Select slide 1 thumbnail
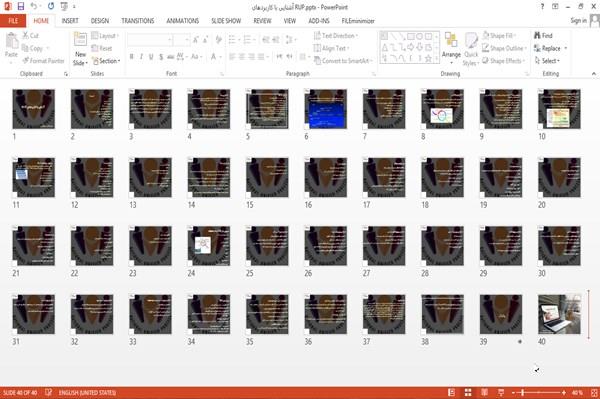 (34, 109)
